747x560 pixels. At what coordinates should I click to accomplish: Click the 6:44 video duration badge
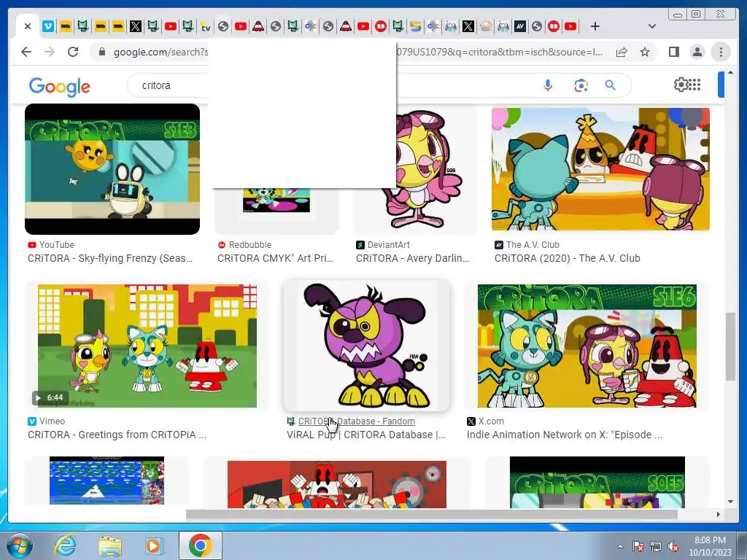coord(50,397)
